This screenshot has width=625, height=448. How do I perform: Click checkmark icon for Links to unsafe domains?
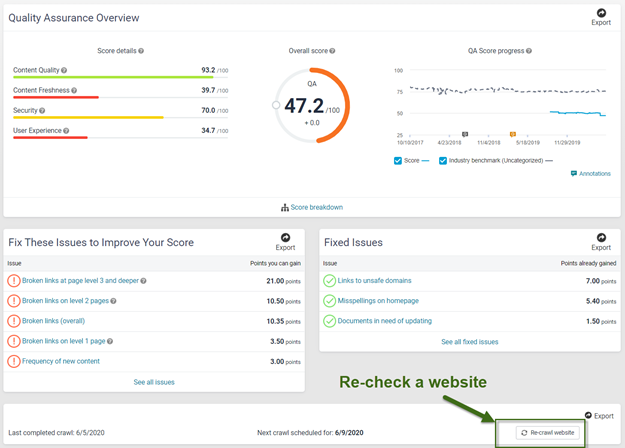point(330,281)
